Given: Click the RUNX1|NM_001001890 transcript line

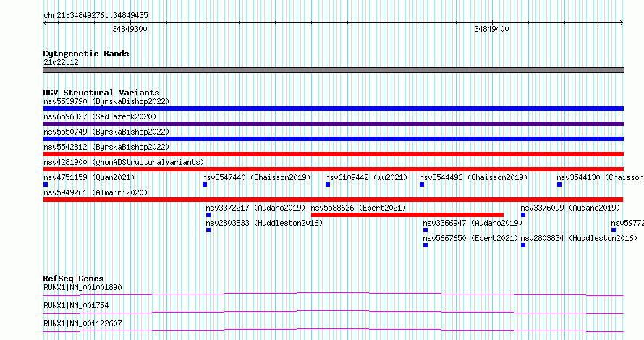Looking at the screenshot, I should (x=333, y=294).
